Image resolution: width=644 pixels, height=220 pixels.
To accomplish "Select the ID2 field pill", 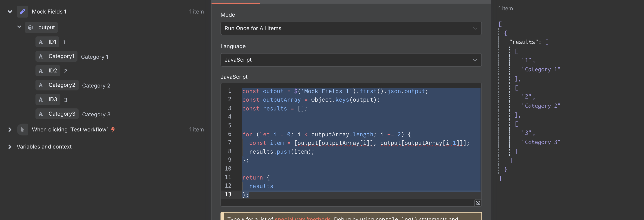I will (x=48, y=71).
